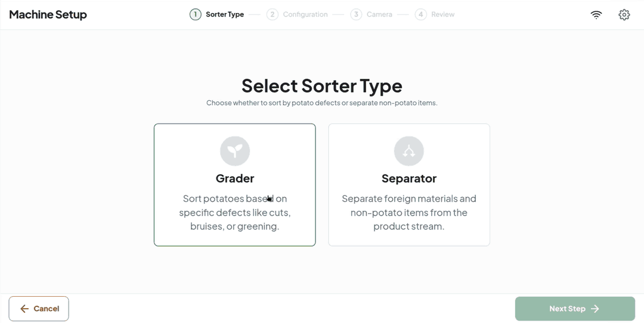Image resolution: width=644 pixels, height=323 pixels.
Task: Go to the Sorter Type step label
Action: tap(225, 14)
